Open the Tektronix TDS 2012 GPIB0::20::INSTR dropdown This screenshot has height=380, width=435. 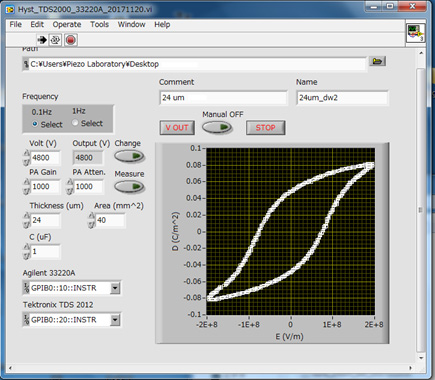coord(115,320)
